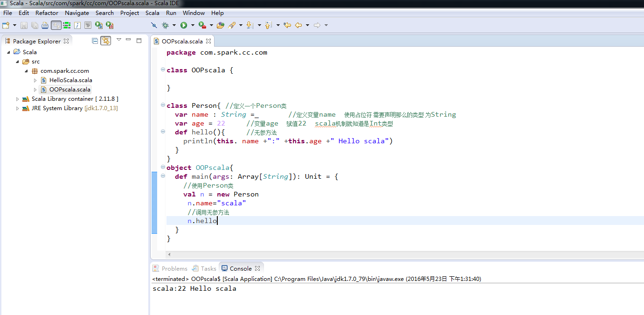
Task: Switch to the Problems tab
Action: pos(170,268)
